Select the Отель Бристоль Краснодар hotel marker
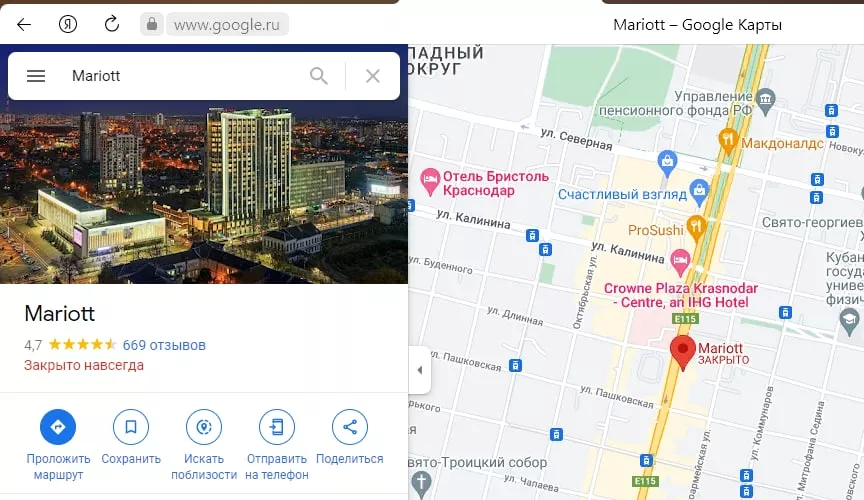The width and height of the screenshot is (864, 500). [x=430, y=181]
